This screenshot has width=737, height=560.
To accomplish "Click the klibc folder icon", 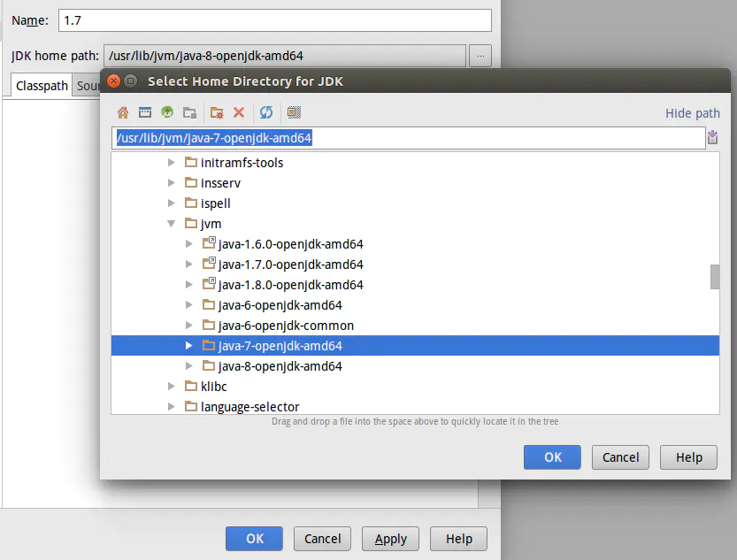I will 190,386.
